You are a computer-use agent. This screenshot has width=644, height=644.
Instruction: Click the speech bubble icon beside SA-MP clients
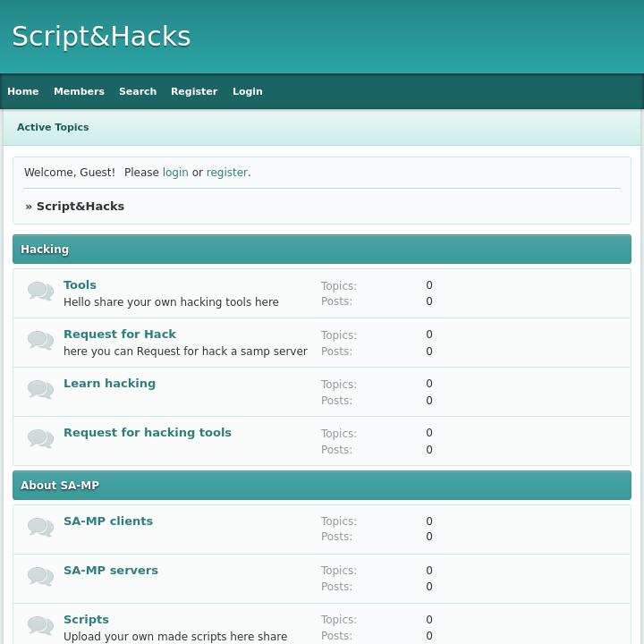(x=40, y=528)
